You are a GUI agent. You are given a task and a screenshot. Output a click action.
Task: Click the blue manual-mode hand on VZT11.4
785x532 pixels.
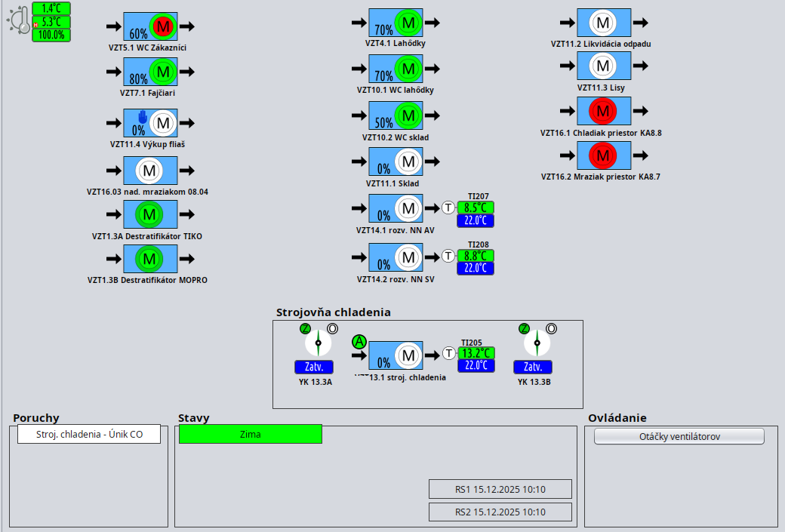tap(143, 116)
